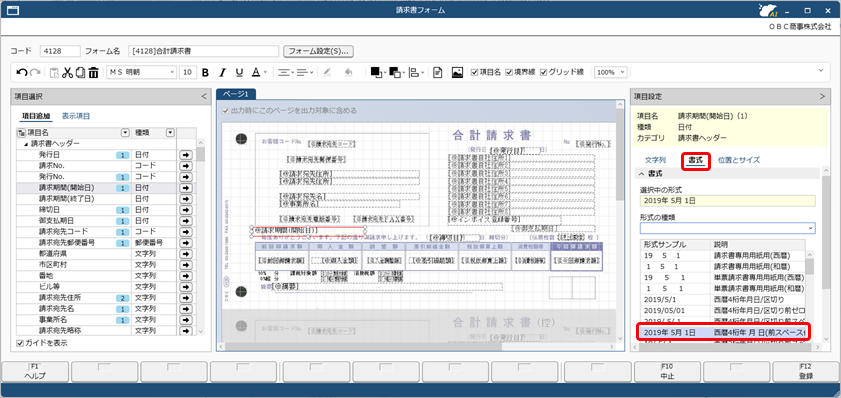
Task: Switch to the 項目追加 tab
Action: point(36,116)
